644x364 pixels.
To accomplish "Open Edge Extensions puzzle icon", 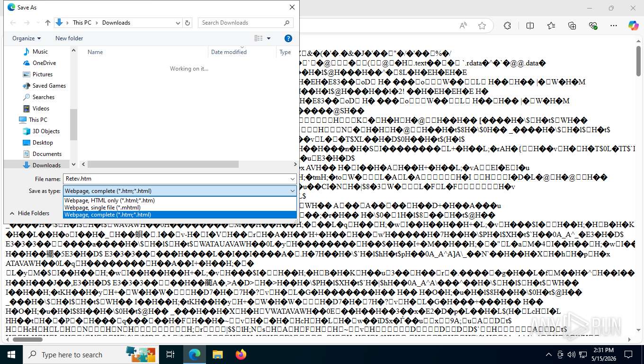I will point(507,26).
